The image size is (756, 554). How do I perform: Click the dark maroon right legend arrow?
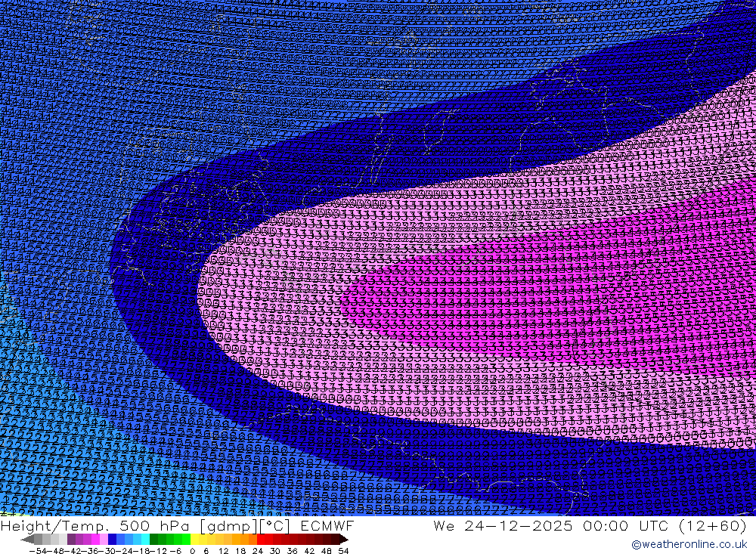(344, 540)
